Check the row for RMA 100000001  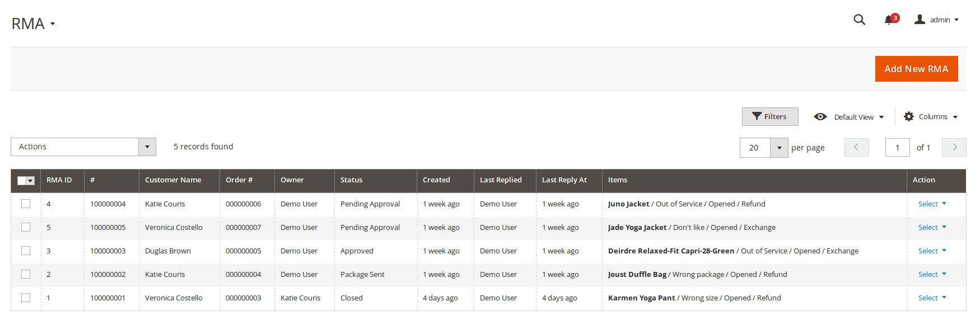26,298
